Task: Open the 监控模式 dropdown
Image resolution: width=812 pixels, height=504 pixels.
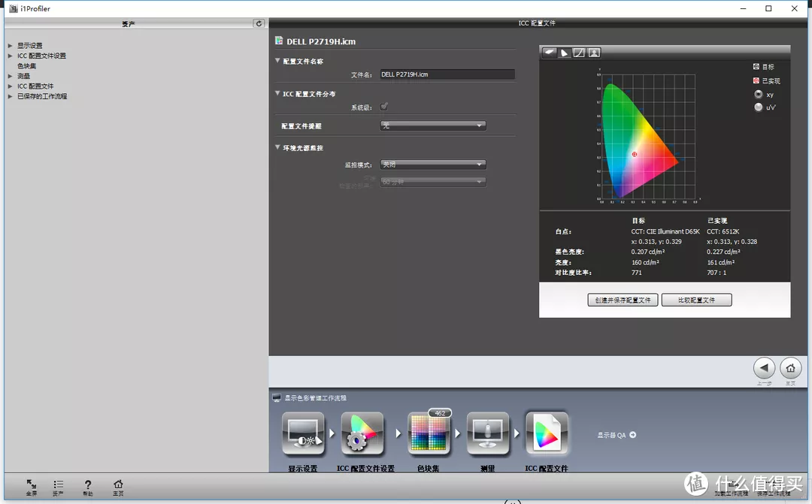Action: click(433, 164)
